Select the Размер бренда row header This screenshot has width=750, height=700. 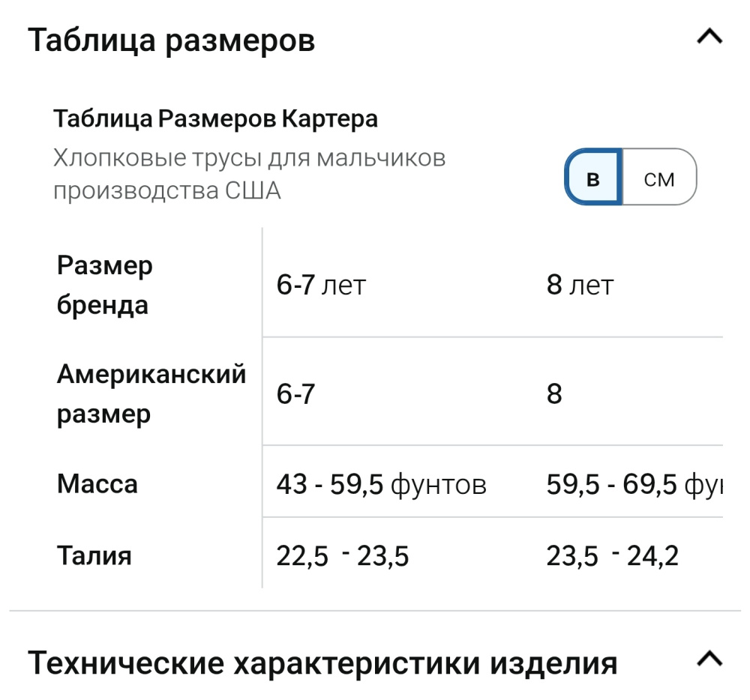point(105,286)
